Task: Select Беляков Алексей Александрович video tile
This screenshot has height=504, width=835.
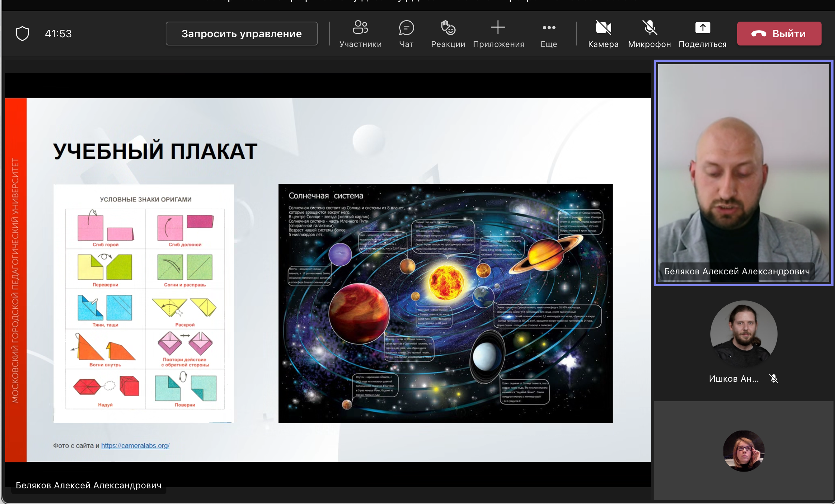Action: point(743,173)
